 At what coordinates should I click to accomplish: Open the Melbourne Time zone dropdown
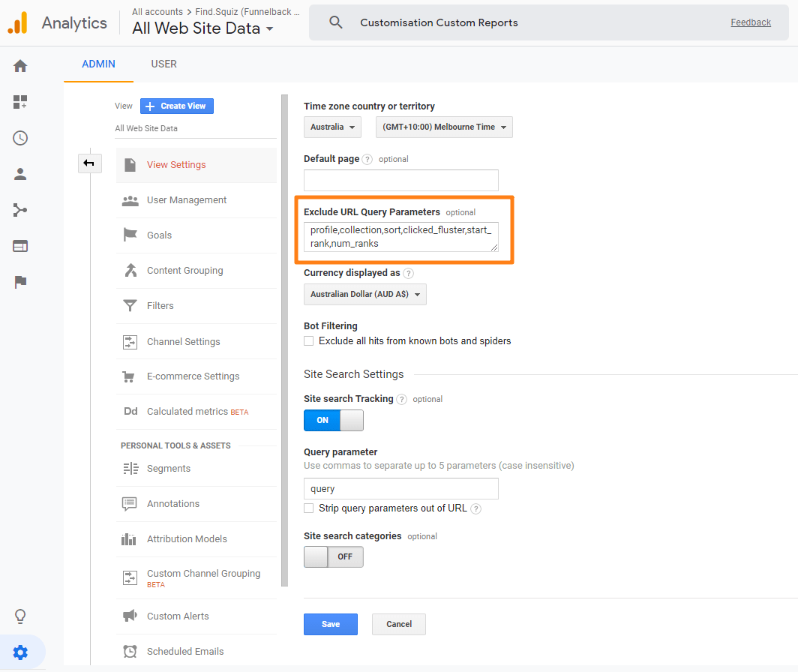click(x=443, y=127)
